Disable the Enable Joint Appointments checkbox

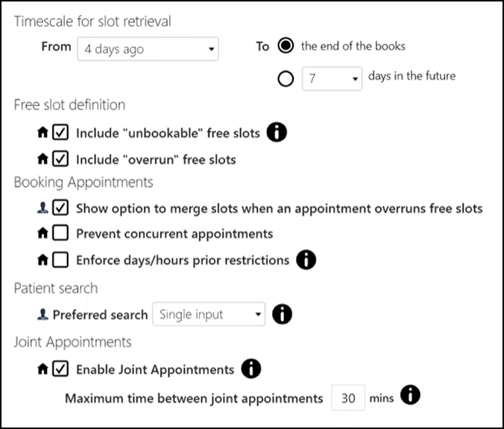coord(61,369)
